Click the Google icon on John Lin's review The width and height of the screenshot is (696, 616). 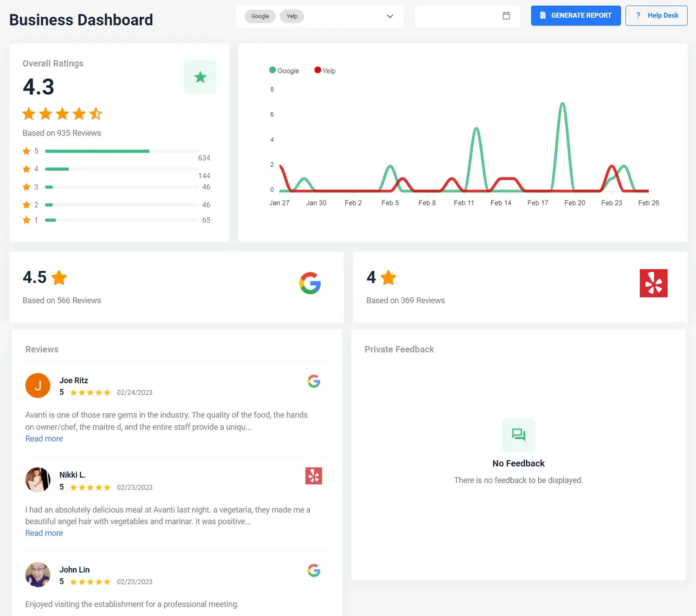tap(314, 571)
